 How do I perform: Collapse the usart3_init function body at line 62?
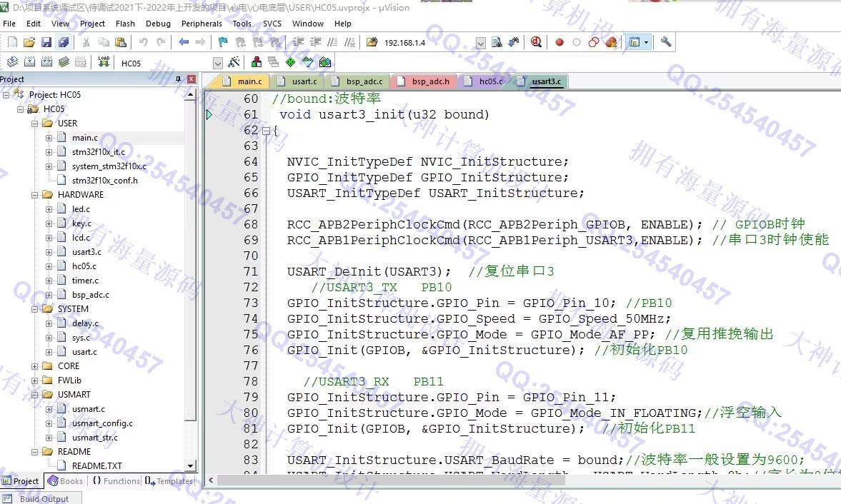[x=266, y=130]
